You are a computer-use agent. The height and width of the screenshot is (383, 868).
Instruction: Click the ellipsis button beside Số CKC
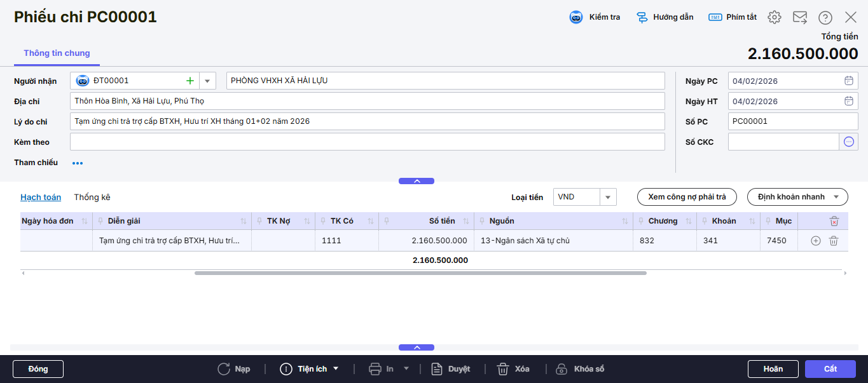point(848,142)
